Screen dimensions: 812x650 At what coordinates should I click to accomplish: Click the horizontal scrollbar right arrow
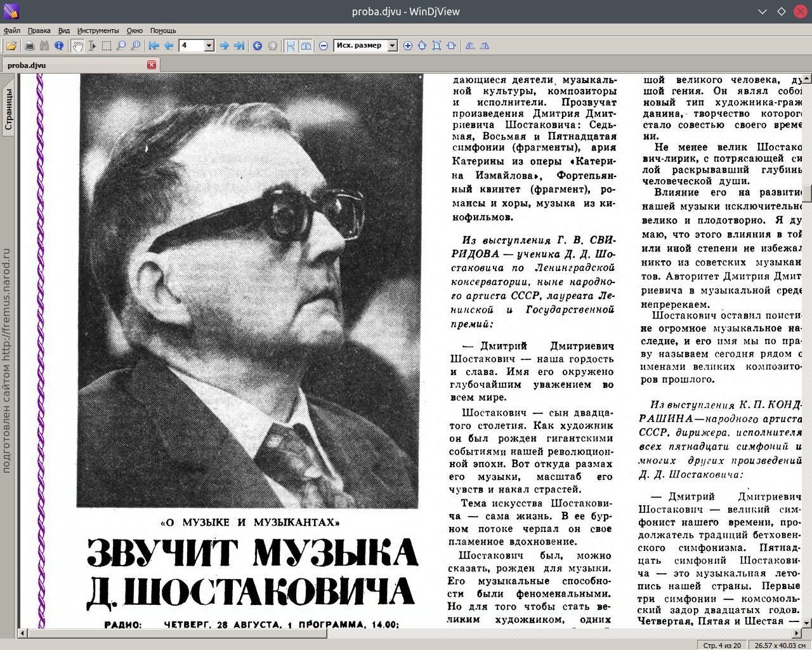click(x=797, y=633)
